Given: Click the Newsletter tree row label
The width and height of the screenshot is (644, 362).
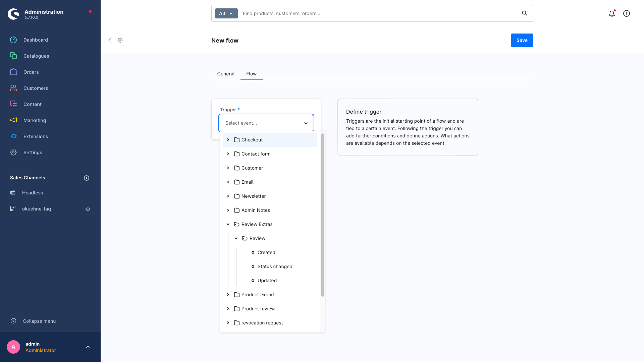Looking at the screenshot, I should coord(254,196).
